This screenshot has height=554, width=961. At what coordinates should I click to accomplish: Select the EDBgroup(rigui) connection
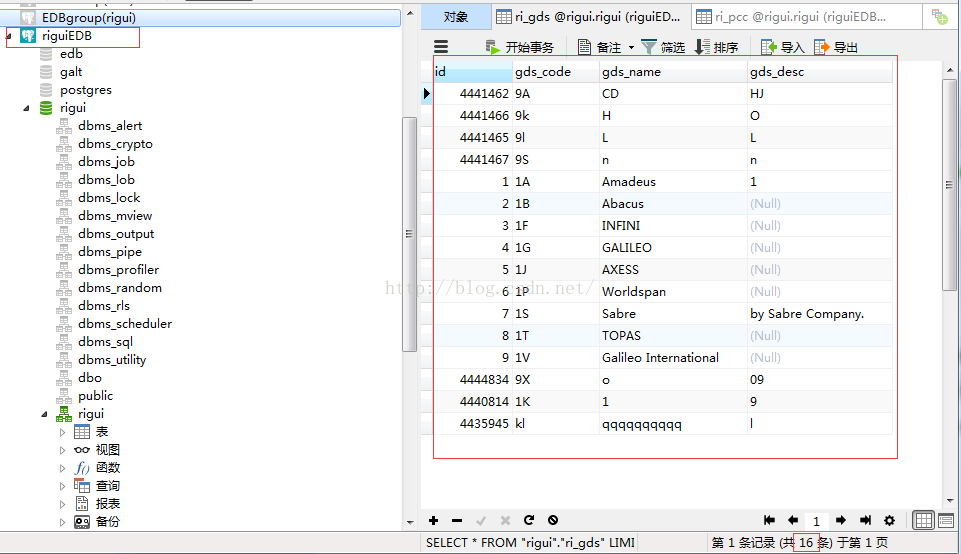click(88, 18)
